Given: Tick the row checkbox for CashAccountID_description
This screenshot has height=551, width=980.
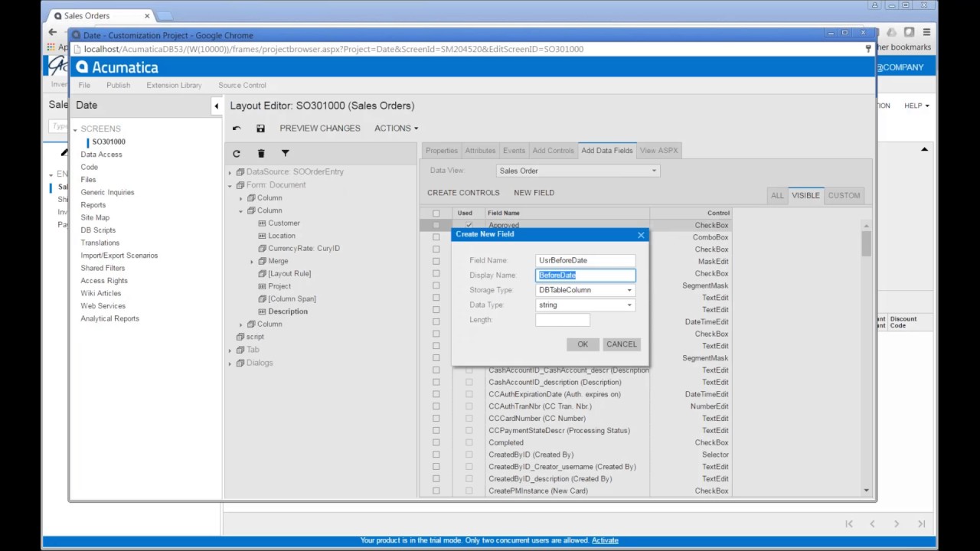Looking at the screenshot, I should (436, 382).
